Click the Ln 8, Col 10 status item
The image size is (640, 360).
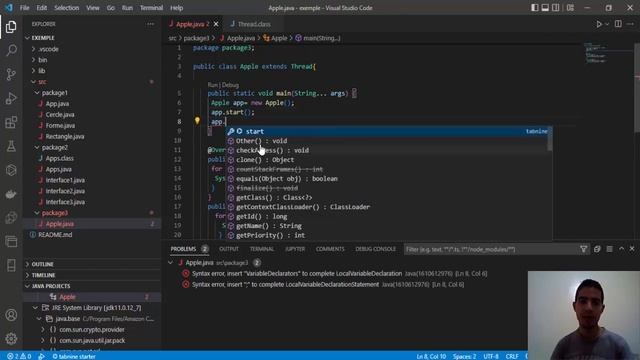coord(431,356)
